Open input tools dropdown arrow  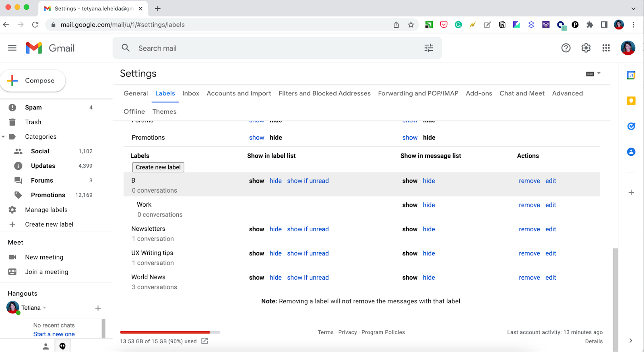(599, 73)
